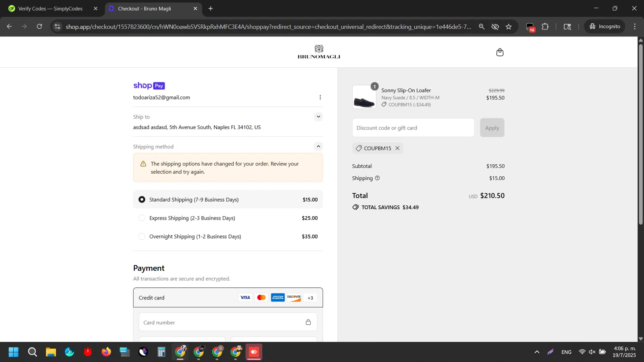Image resolution: width=644 pixels, height=362 pixels.
Task: Click the Mastercard icon
Action: pos(261,298)
